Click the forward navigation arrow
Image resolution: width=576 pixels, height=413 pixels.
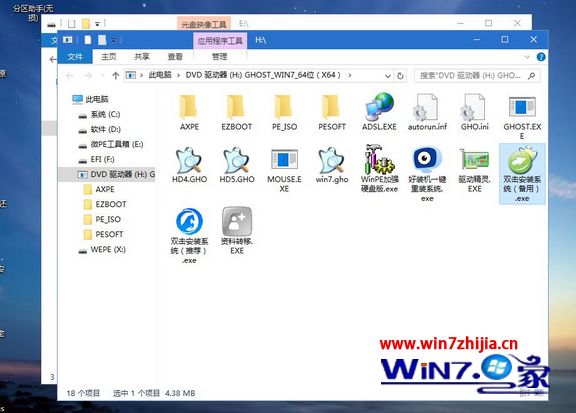(x=88, y=76)
